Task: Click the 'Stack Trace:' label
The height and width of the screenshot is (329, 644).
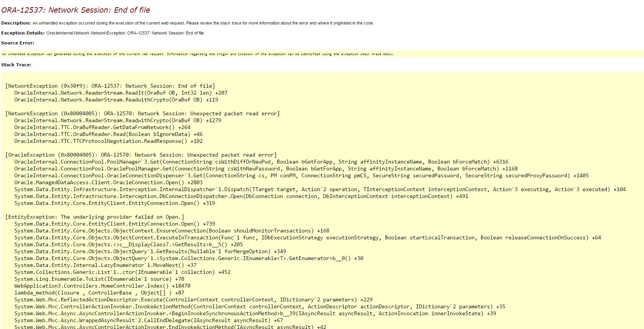Action: click(x=16, y=65)
